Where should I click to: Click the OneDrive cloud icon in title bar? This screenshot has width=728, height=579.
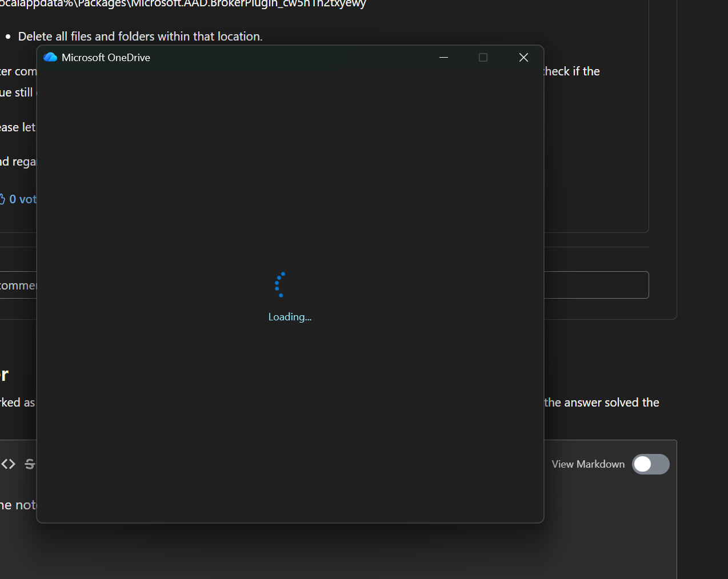pyautogui.click(x=50, y=57)
